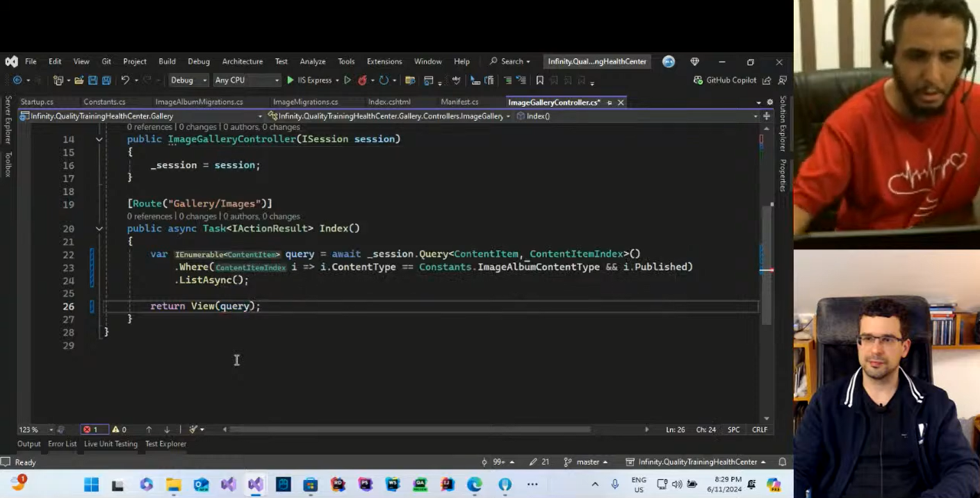Click the Search box in title bar
This screenshot has height=498, width=980.
pyautogui.click(x=511, y=61)
